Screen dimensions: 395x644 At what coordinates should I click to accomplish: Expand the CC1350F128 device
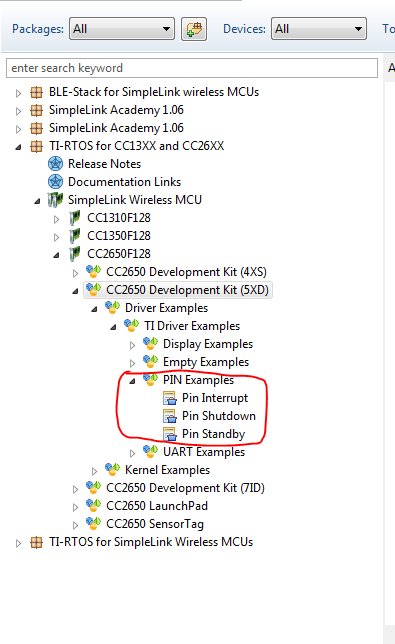[x=56, y=237]
